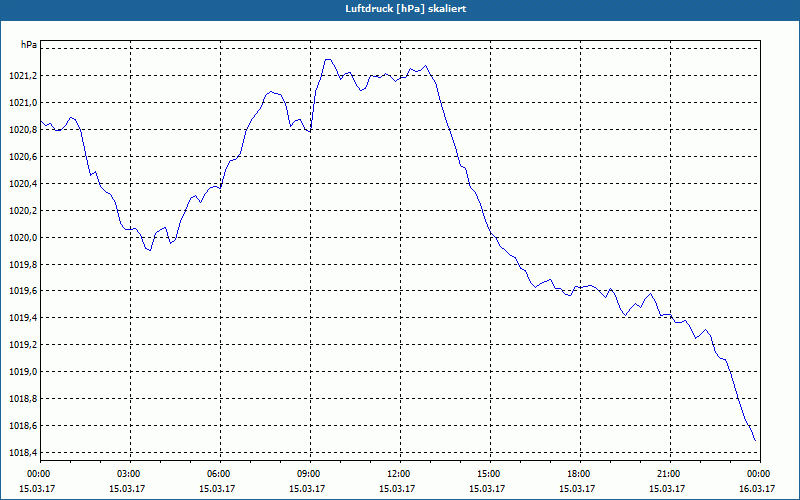Select the '1021,2' y-axis value
This screenshot has height=500, width=800.
click(23, 76)
